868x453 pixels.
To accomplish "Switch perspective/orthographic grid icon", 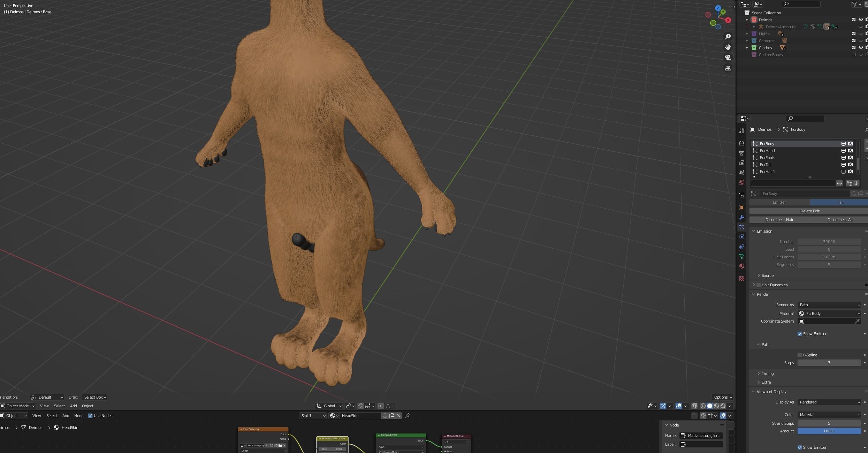I will coord(728,68).
